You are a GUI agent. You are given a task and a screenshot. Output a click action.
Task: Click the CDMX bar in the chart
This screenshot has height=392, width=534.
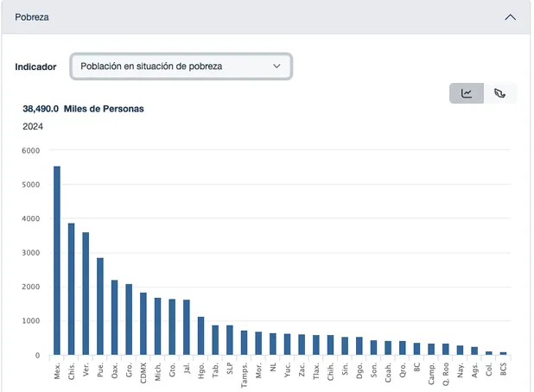point(143,324)
